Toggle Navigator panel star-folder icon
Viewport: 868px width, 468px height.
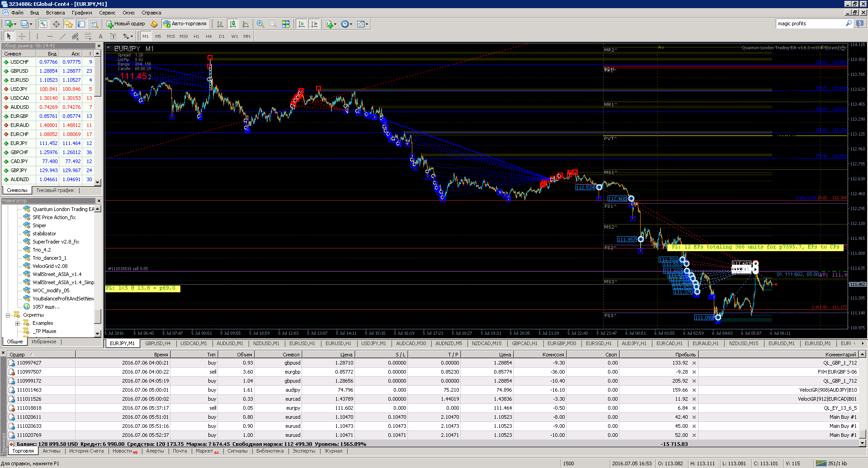point(69,24)
